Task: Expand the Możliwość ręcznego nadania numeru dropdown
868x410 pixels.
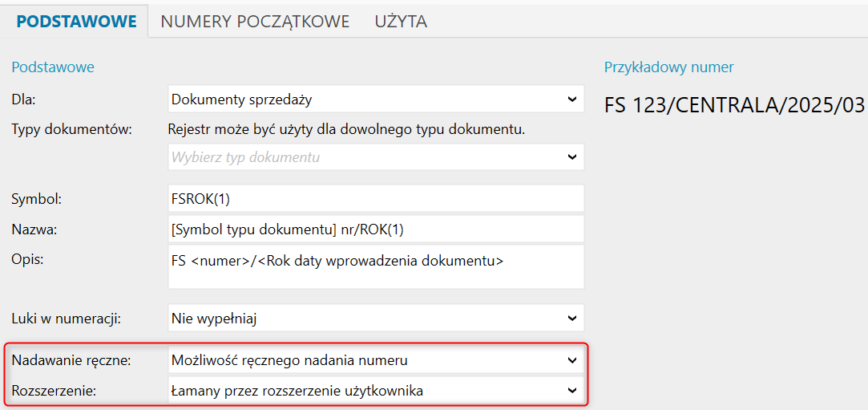Action: coord(376,360)
